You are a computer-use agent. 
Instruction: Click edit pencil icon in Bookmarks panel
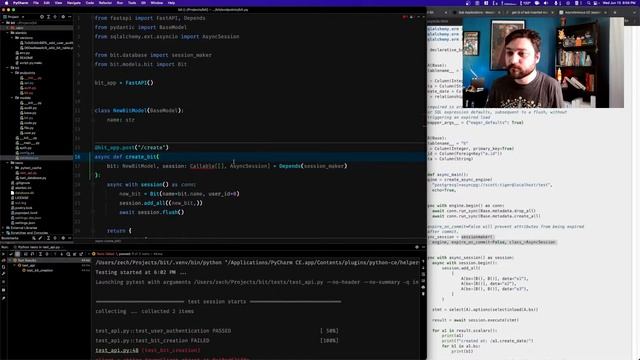40,238
